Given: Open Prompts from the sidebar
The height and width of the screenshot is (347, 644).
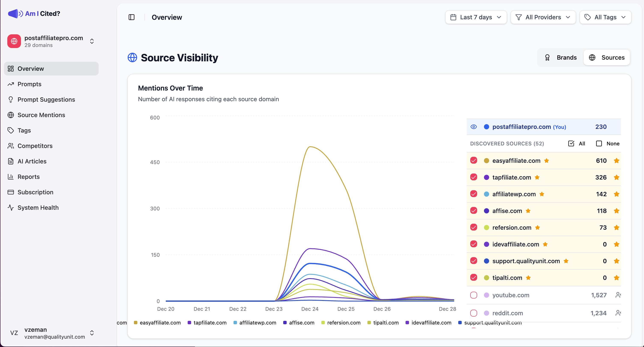Looking at the screenshot, I should click(29, 84).
